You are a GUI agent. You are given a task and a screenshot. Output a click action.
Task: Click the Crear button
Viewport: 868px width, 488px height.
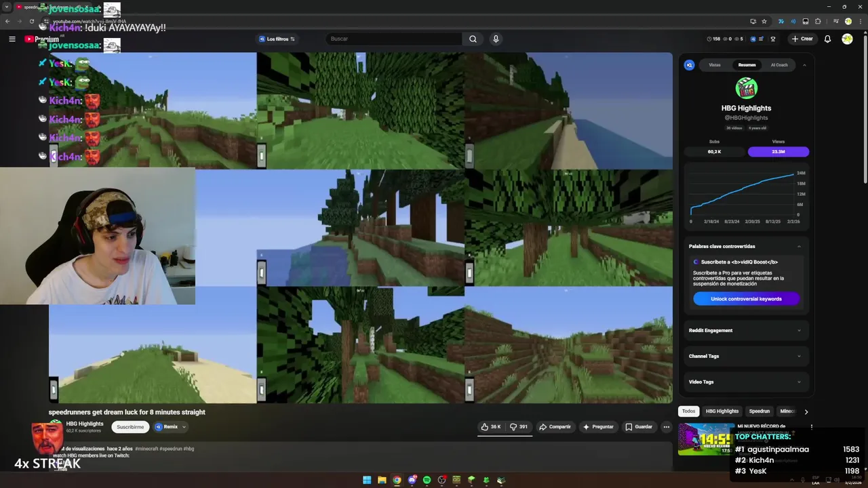tap(802, 39)
